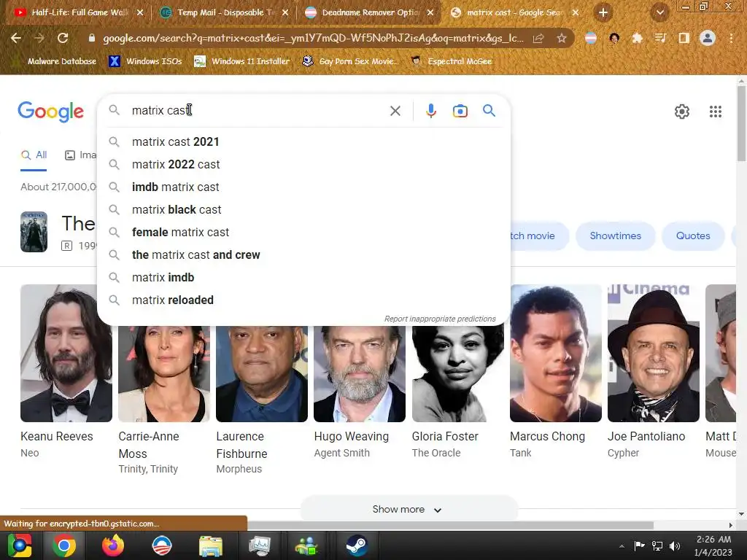This screenshot has height=560, width=747.
Task: Click the address bar URL
Action: tap(313, 38)
